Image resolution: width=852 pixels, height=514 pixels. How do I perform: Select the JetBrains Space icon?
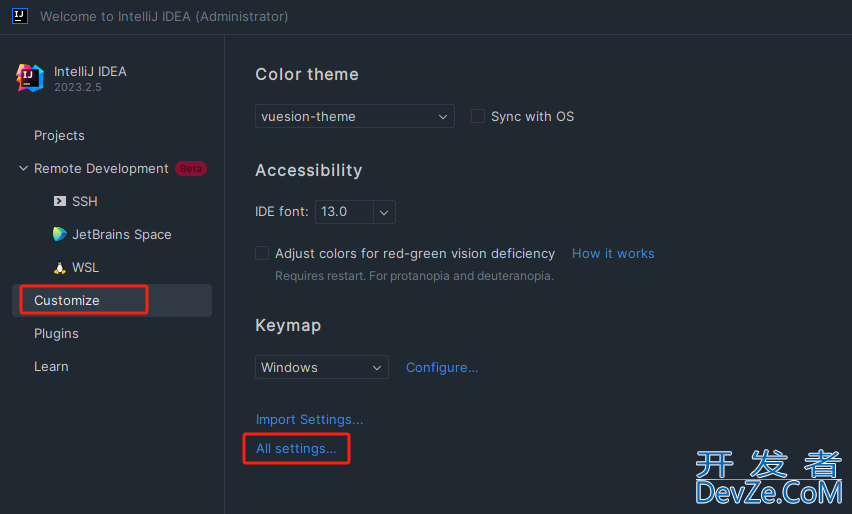click(60, 234)
